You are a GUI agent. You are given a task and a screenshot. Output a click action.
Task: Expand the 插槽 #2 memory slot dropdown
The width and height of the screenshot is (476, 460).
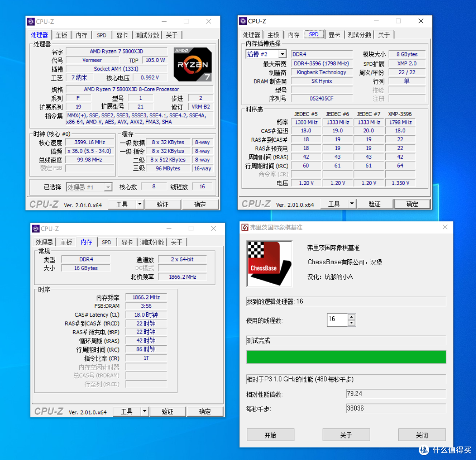(x=283, y=54)
